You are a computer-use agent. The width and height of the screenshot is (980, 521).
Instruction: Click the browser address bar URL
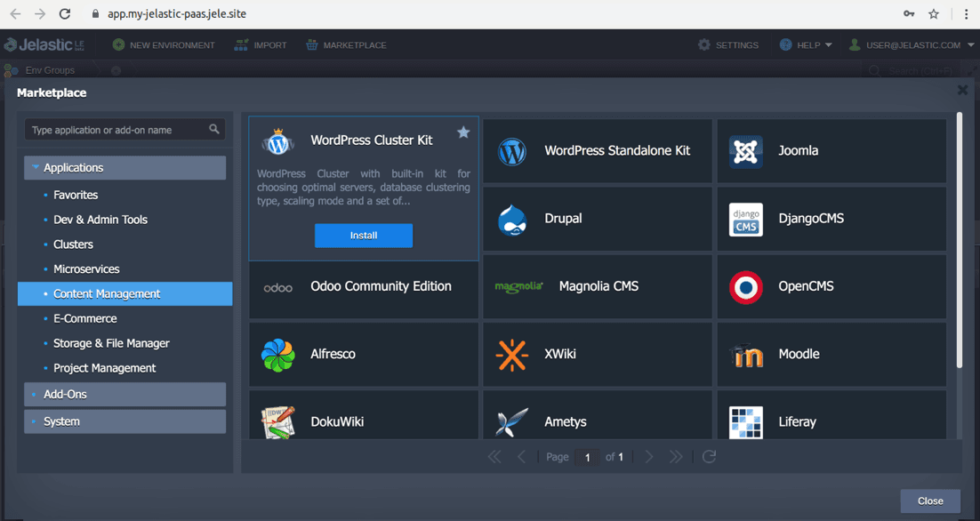pyautogui.click(x=177, y=13)
